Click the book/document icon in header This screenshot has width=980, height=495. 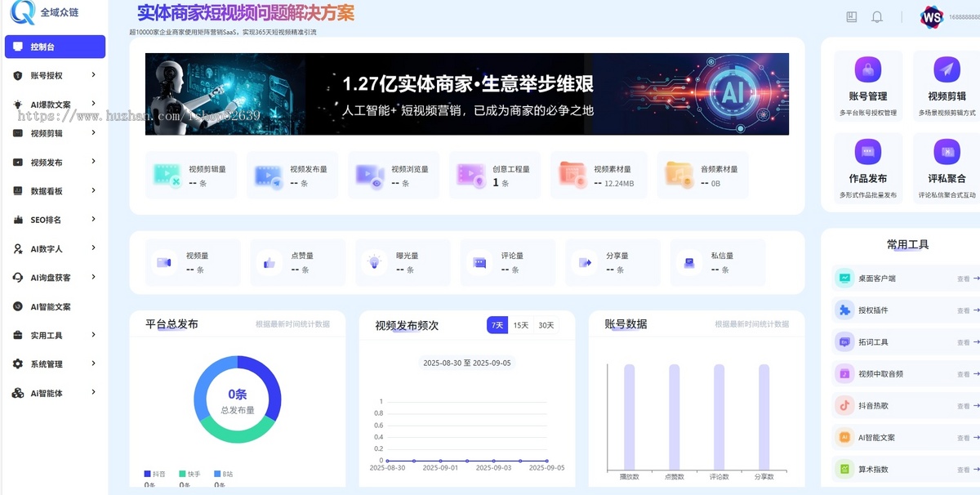(x=852, y=17)
